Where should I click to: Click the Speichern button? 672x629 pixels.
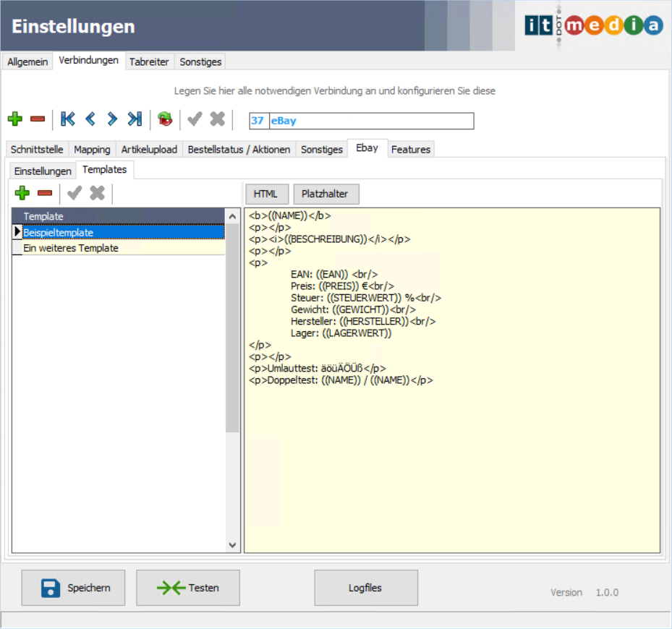(73, 588)
